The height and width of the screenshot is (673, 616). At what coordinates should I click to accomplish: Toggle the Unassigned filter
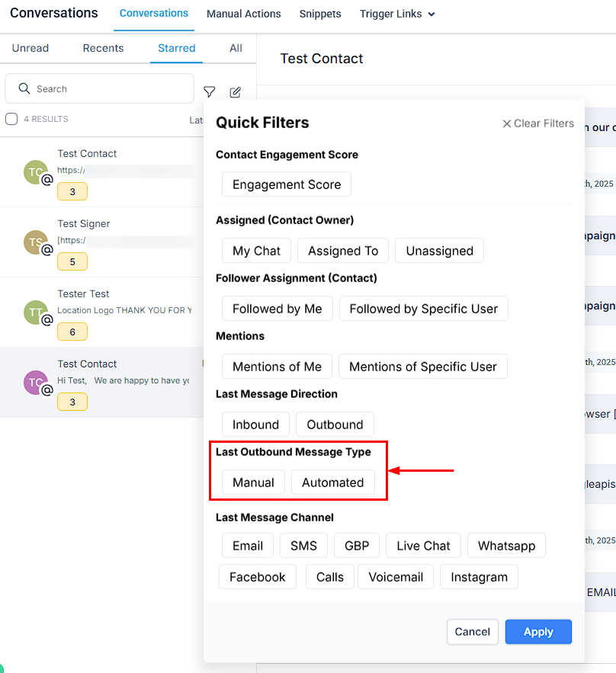[x=439, y=251]
